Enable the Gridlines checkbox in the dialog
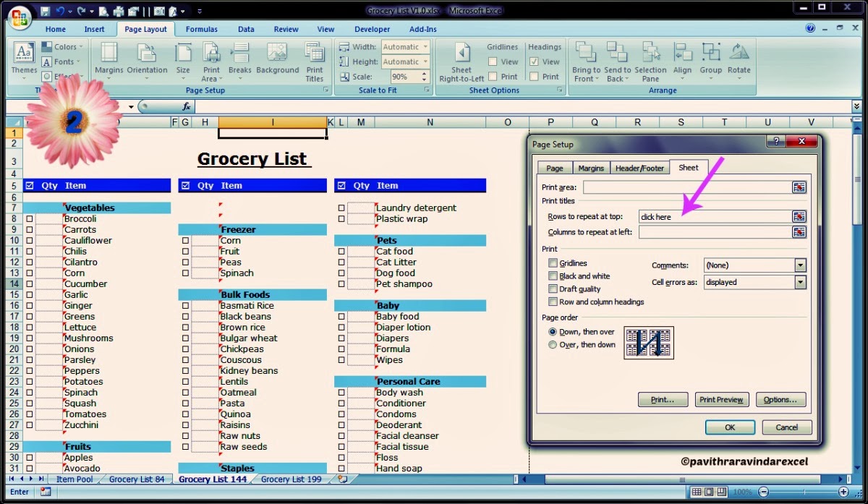868x504 pixels. [x=553, y=265]
